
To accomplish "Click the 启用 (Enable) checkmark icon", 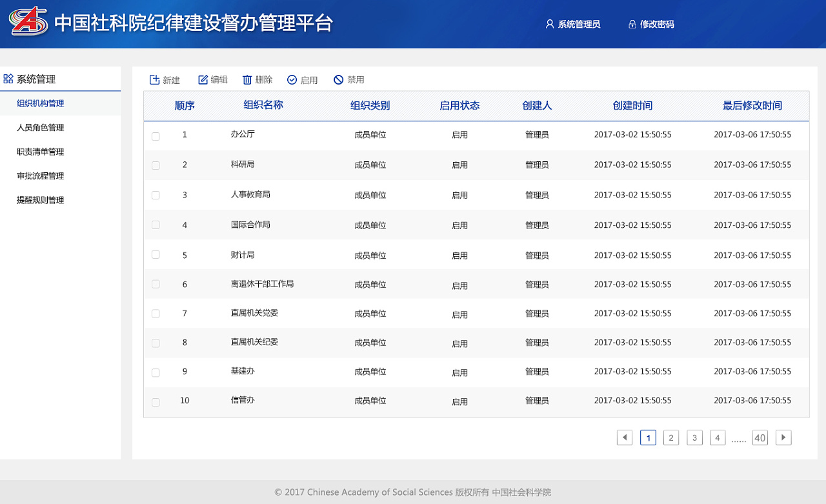I will pos(291,79).
